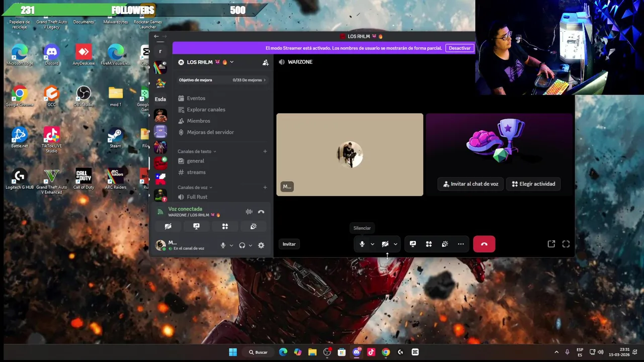Open the Esda server in server list
Screen dimensions: 644x362
click(160, 99)
